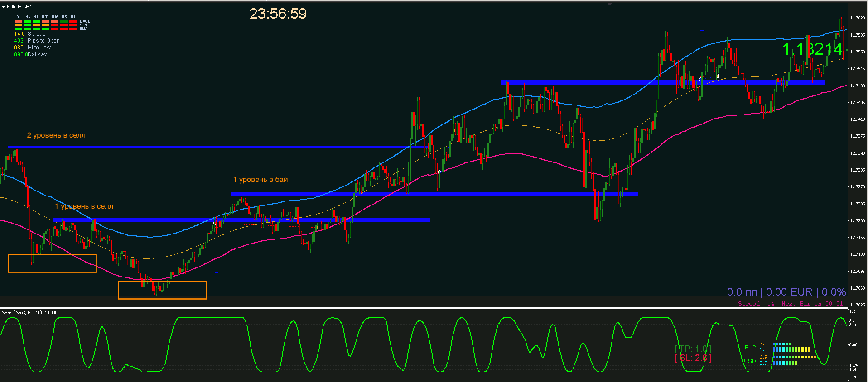Select the MACD row label
The width and height of the screenshot is (868, 382).
pyautogui.click(x=85, y=21)
